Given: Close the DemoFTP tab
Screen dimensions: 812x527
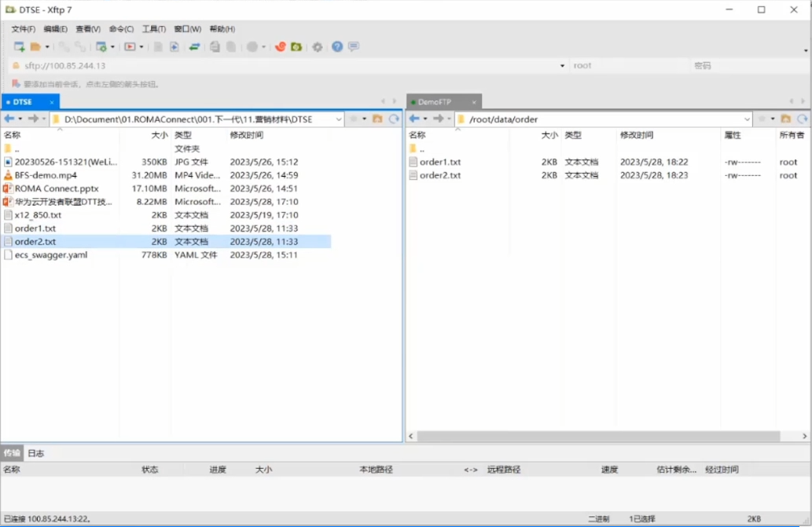Looking at the screenshot, I should (474, 102).
